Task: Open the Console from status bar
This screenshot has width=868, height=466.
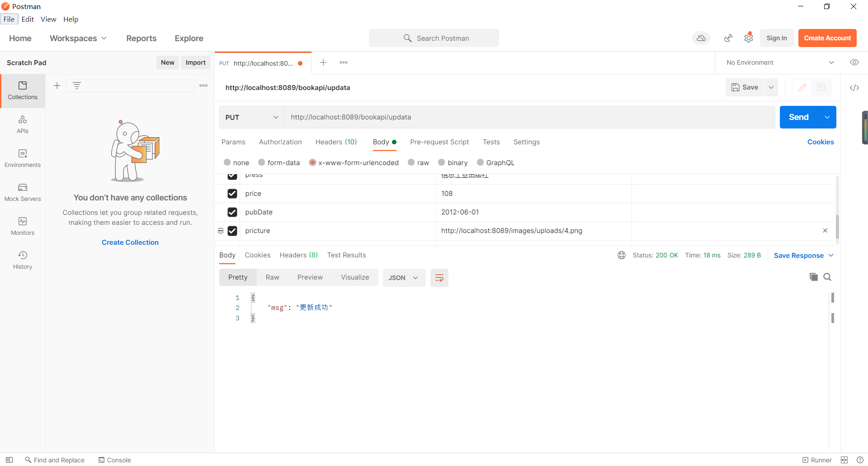Action: (x=114, y=460)
